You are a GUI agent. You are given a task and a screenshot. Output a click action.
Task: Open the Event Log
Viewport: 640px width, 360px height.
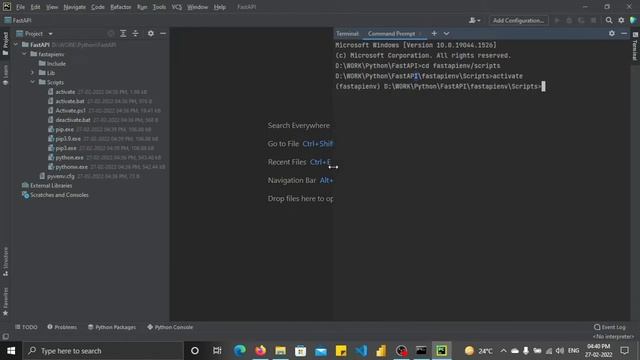[609, 327]
